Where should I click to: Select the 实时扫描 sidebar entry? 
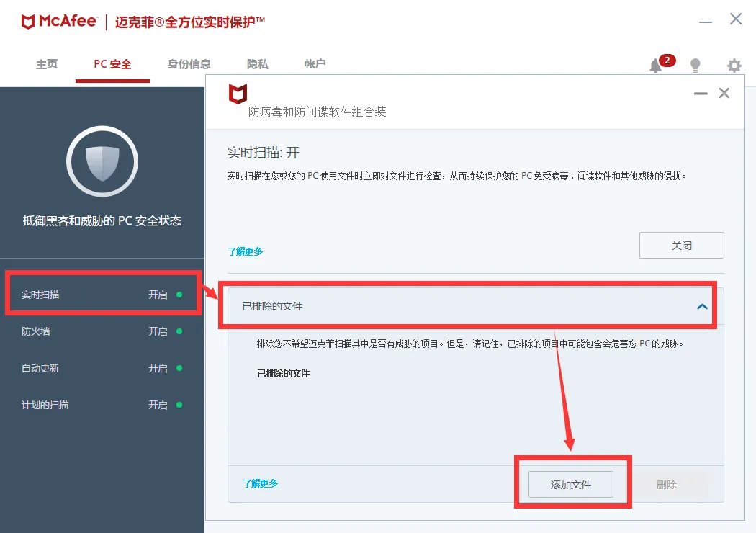86,295
